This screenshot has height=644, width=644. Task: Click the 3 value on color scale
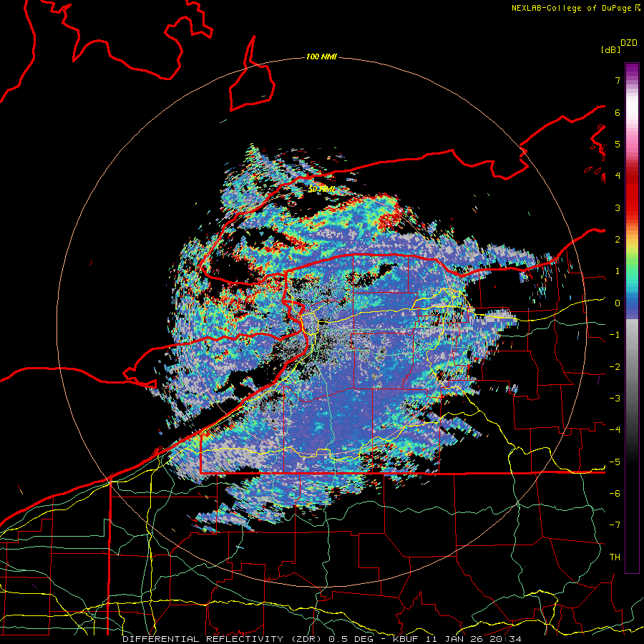(618, 208)
